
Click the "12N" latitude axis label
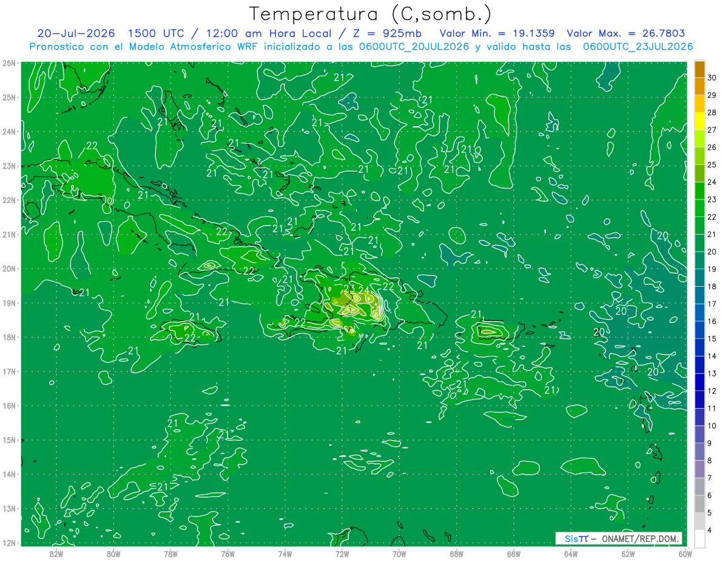pos(8,543)
